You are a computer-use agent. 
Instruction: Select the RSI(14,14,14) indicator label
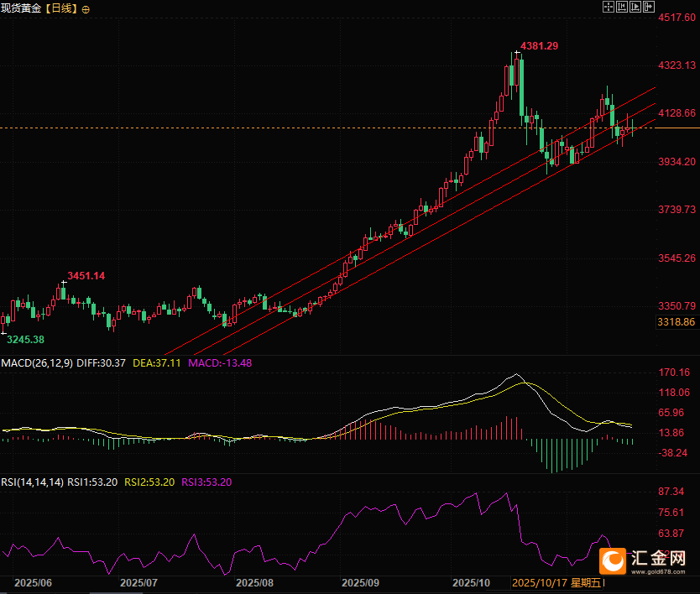coord(32,482)
